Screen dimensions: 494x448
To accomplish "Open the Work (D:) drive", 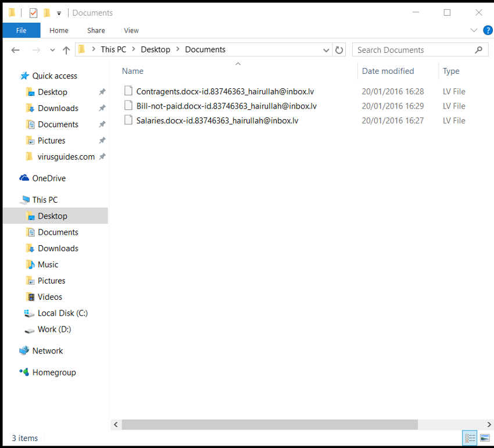I will point(54,329).
